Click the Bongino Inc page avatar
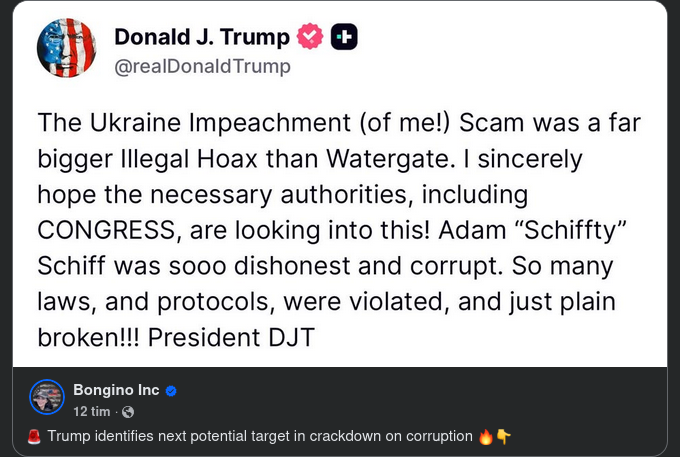 pos(47,397)
